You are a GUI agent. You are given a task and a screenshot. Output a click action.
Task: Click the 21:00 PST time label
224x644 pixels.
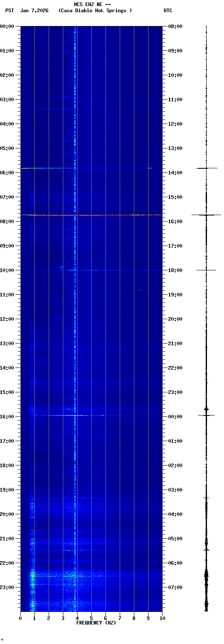pos(7,539)
